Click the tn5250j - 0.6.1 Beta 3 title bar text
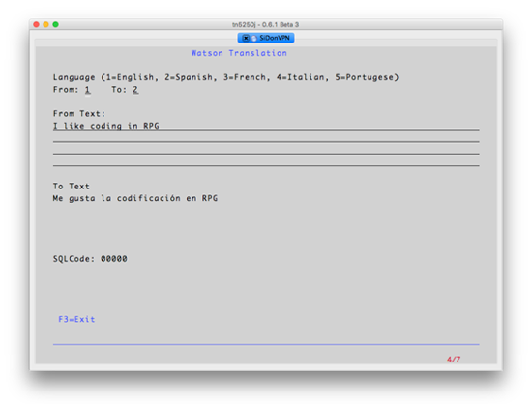This screenshot has width=532, height=406. click(266, 25)
